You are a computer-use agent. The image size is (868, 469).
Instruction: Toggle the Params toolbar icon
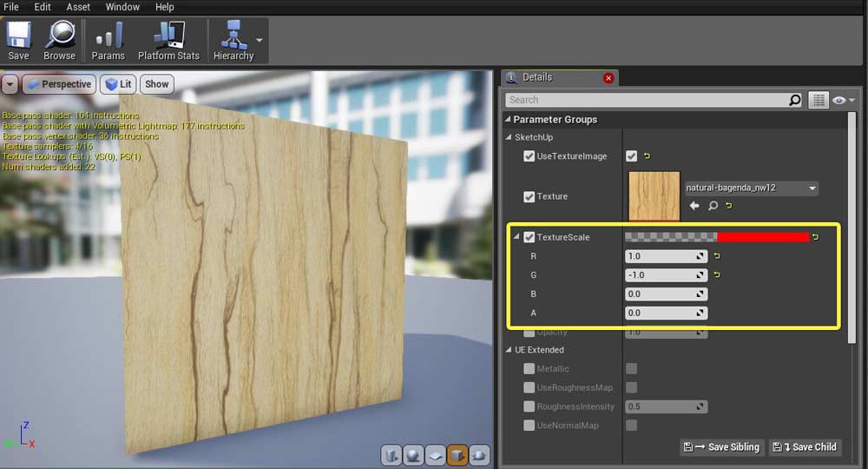108,41
